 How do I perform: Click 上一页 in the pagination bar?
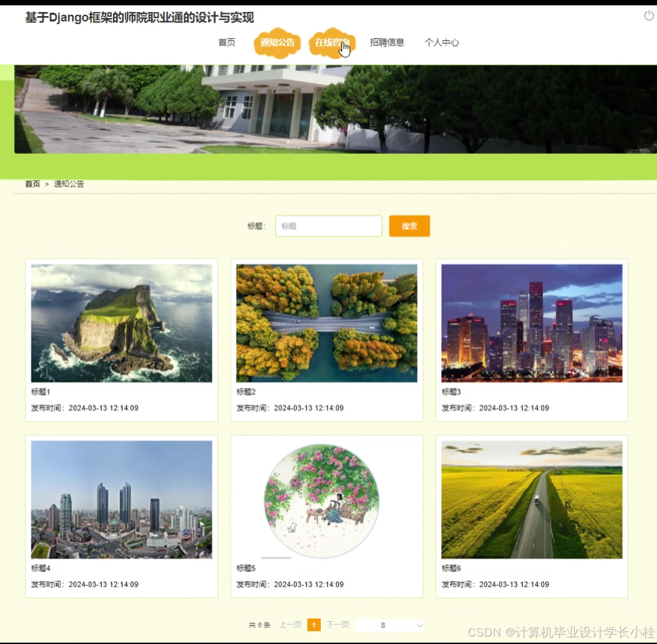290,625
